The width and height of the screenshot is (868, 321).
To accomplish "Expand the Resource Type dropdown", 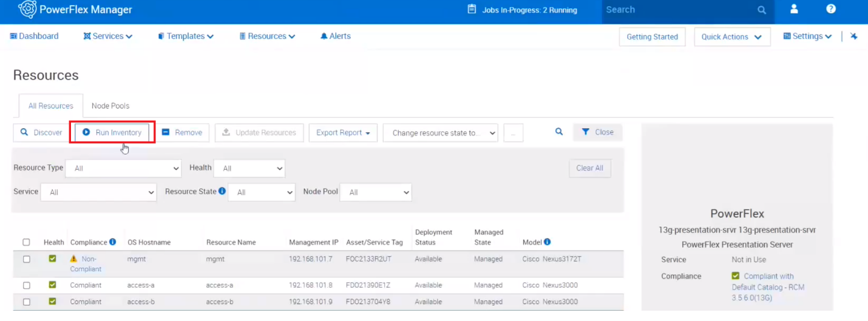I will 123,168.
